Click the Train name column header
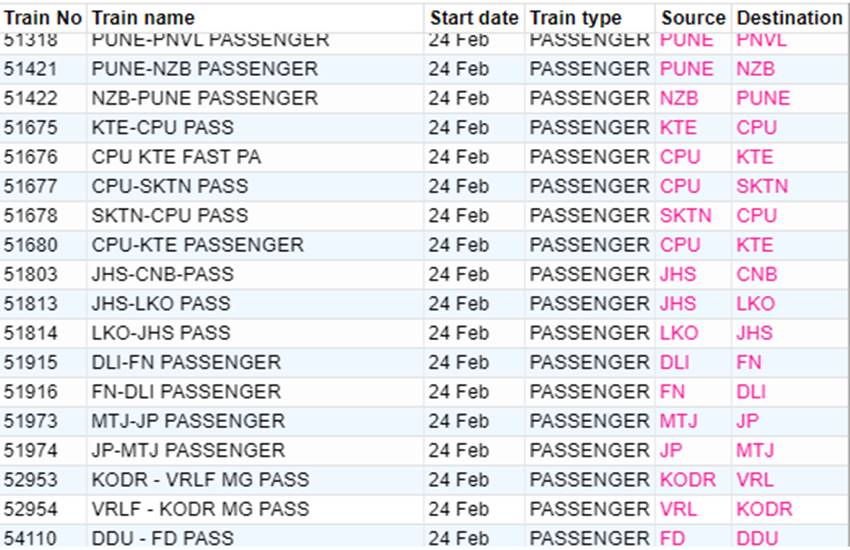This screenshot has width=850, height=550. tap(143, 18)
